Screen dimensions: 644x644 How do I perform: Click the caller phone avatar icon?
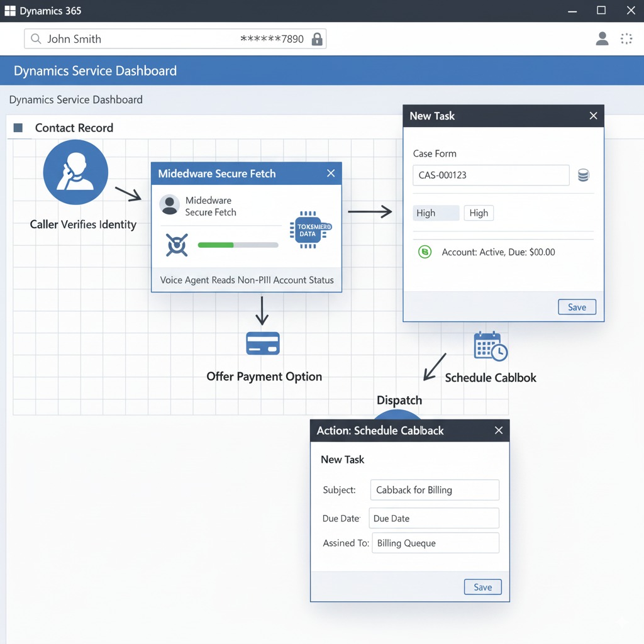tap(75, 172)
